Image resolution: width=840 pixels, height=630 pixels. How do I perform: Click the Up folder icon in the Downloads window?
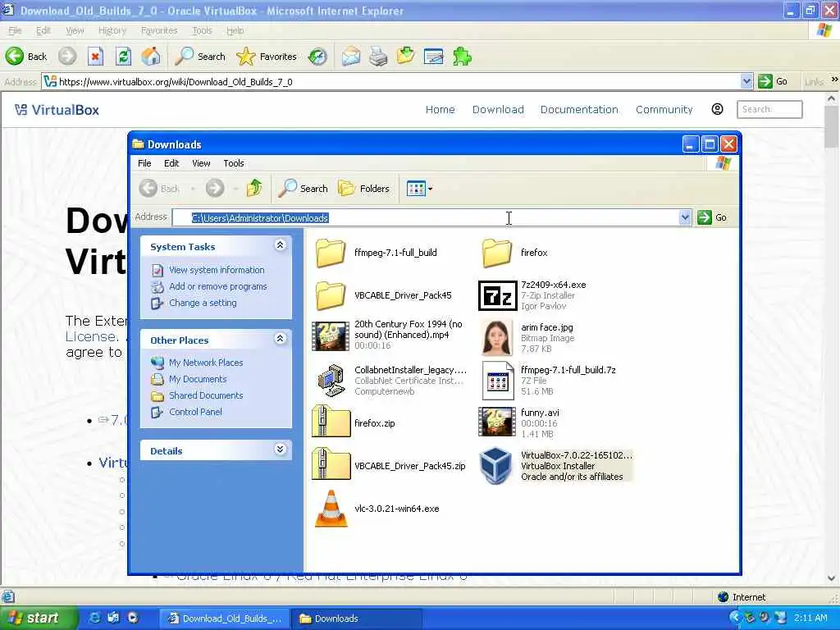pos(254,188)
